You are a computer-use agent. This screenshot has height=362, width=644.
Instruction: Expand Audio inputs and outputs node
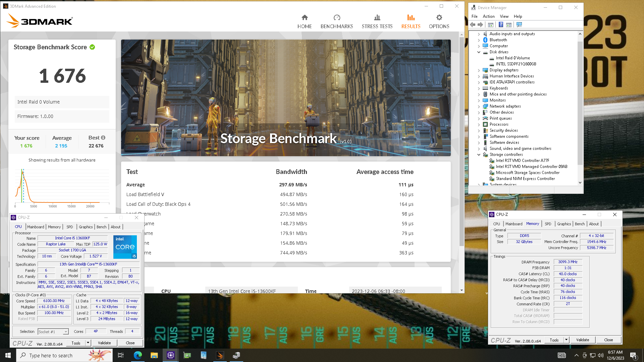(x=479, y=34)
